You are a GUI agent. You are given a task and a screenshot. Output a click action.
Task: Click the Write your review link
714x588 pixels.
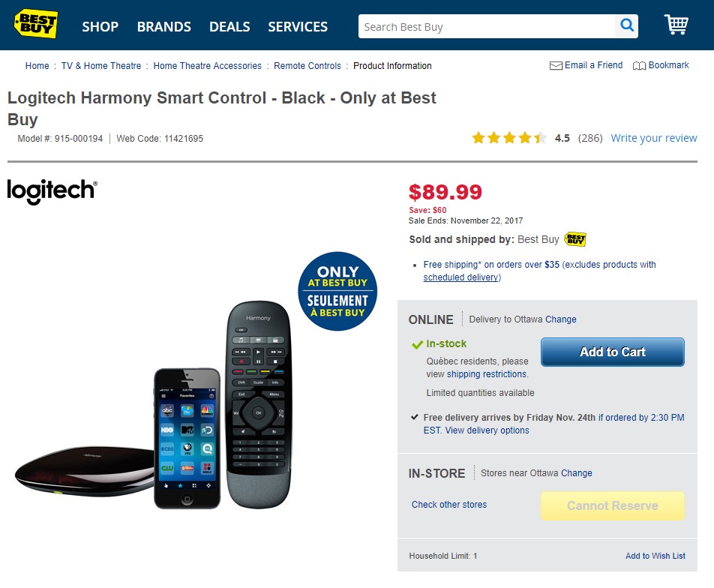click(653, 138)
